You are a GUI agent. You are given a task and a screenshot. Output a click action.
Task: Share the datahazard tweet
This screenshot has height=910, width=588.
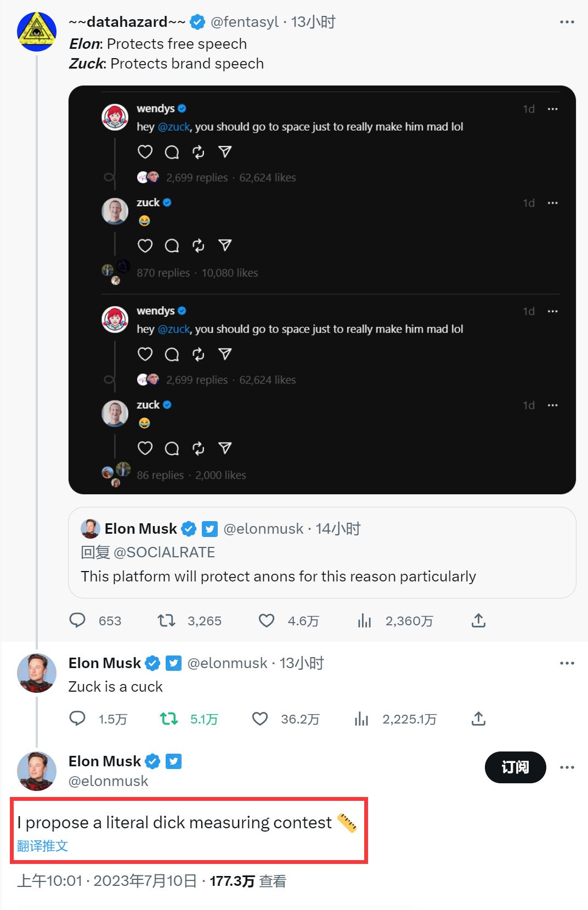tap(478, 620)
